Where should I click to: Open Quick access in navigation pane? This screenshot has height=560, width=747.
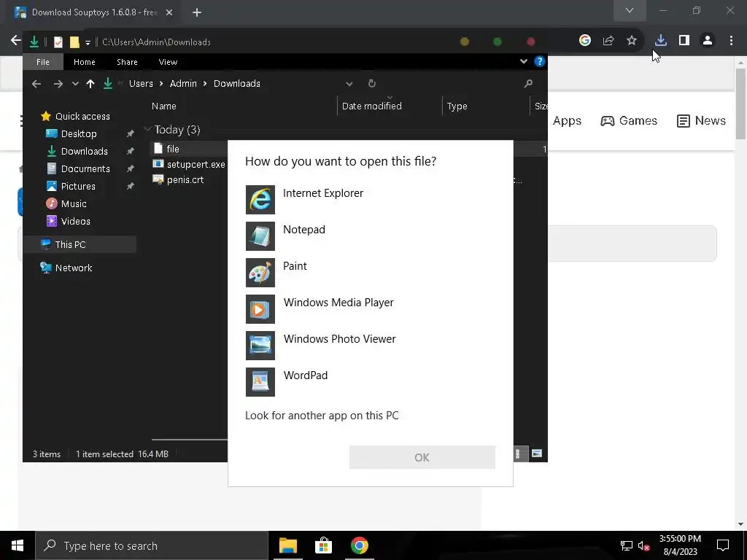point(82,116)
